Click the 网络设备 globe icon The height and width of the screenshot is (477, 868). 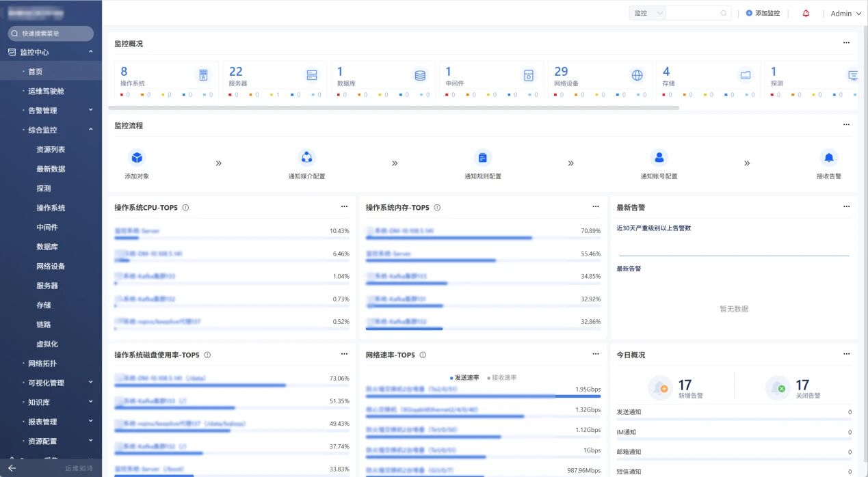point(637,75)
